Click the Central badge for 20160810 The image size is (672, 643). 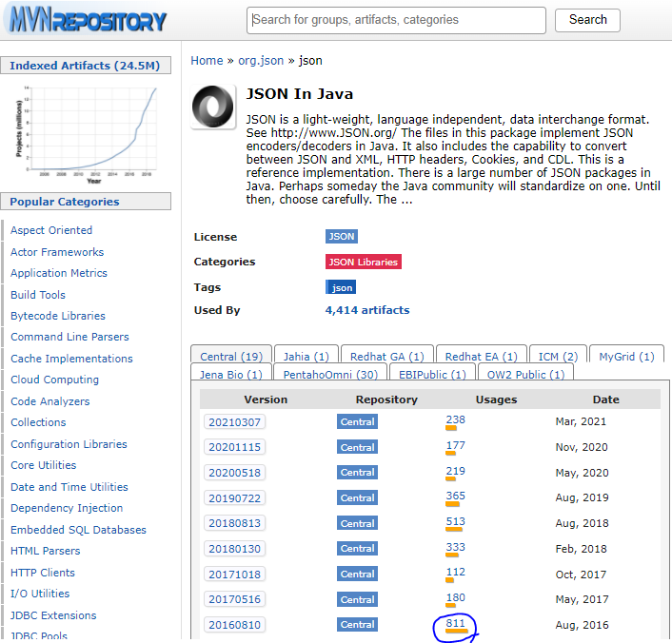[x=357, y=625]
